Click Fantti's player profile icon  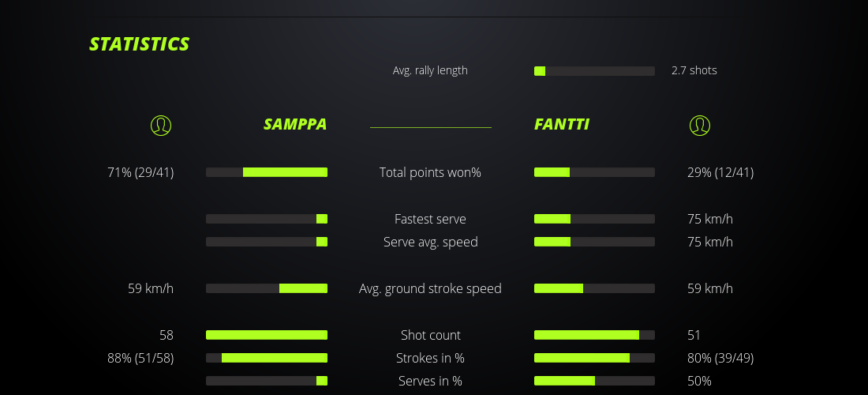(700, 125)
